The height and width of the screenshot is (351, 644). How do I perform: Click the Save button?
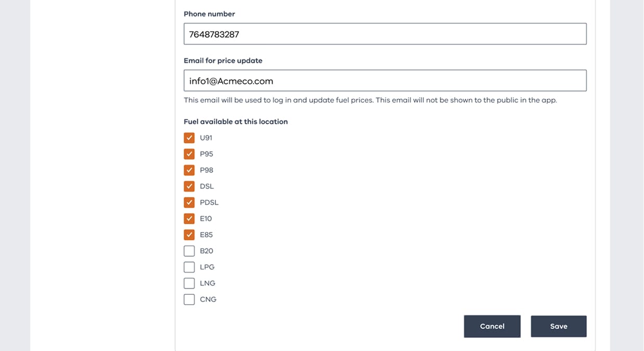(x=558, y=327)
